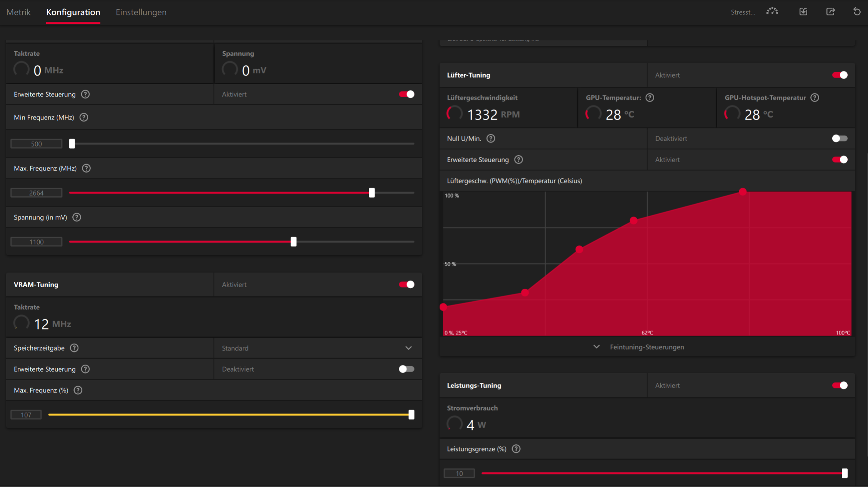
Task: Enable the Null U/Min. toggle
Action: click(x=839, y=138)
